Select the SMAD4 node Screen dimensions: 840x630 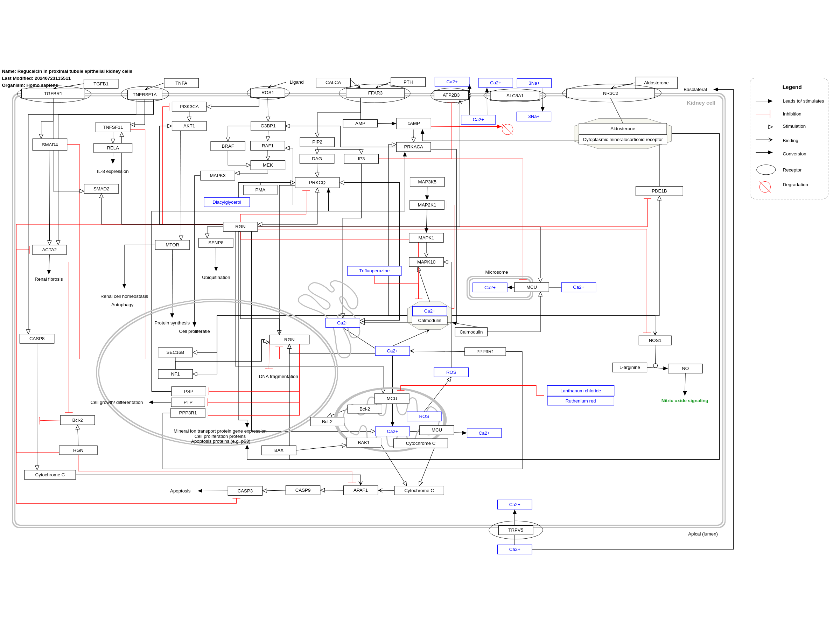(50, 145)
